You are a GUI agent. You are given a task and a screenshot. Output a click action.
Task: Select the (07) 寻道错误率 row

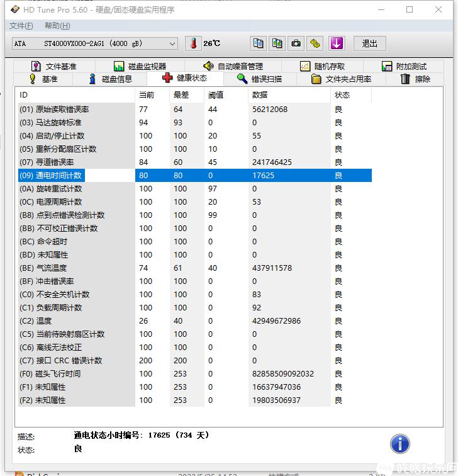coord(195,162)
